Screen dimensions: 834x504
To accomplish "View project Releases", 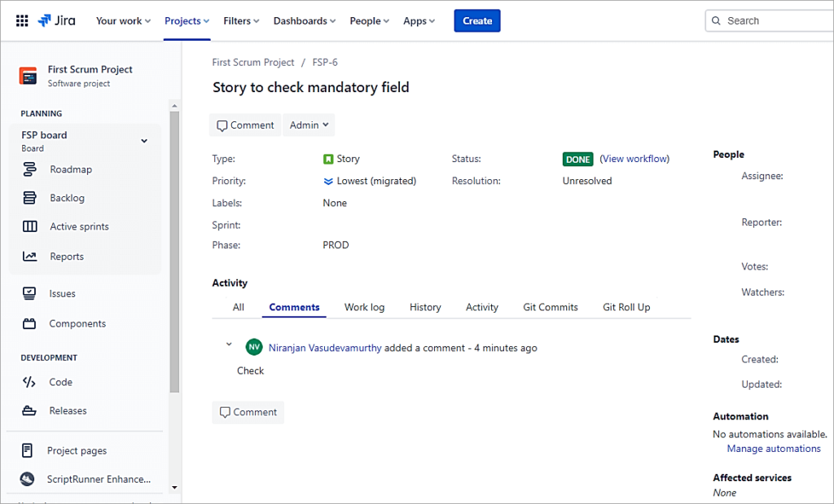I will [x=68, y=410].
